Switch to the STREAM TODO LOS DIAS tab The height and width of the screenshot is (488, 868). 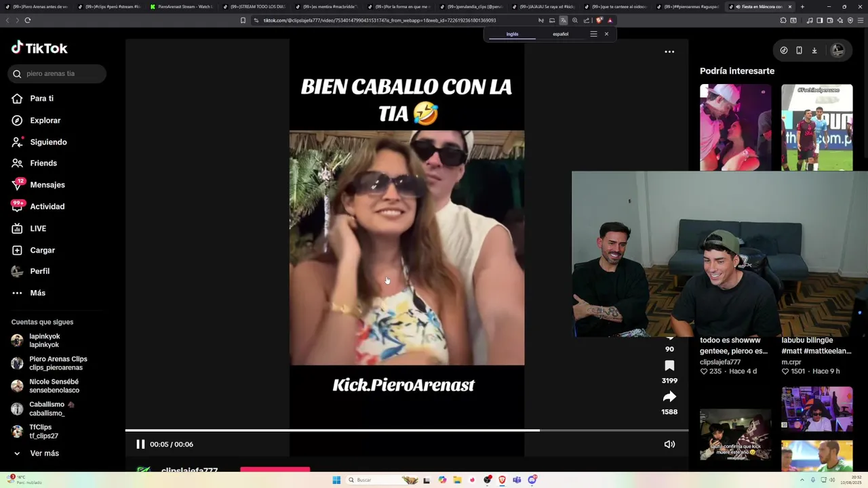click(254, 7)
